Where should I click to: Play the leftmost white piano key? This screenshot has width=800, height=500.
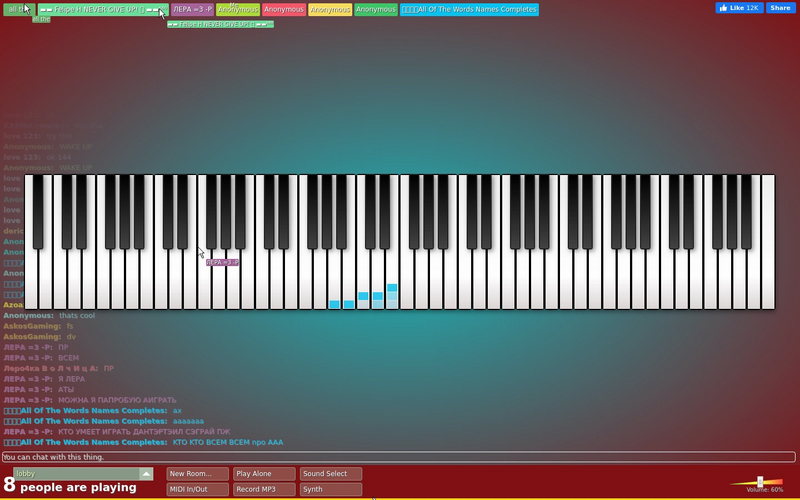point(30,281)
